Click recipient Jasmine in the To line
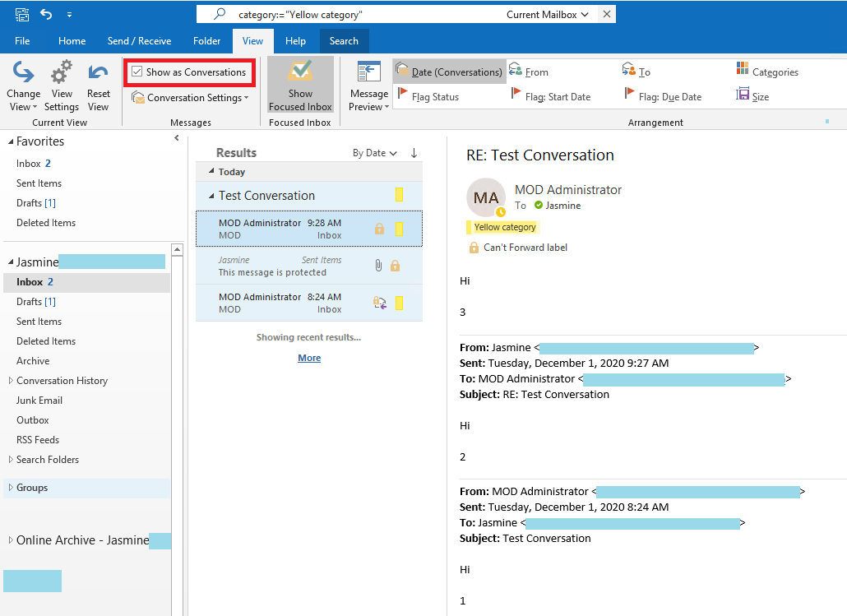This screenshot has width=847, height=616. pos(562,206)
